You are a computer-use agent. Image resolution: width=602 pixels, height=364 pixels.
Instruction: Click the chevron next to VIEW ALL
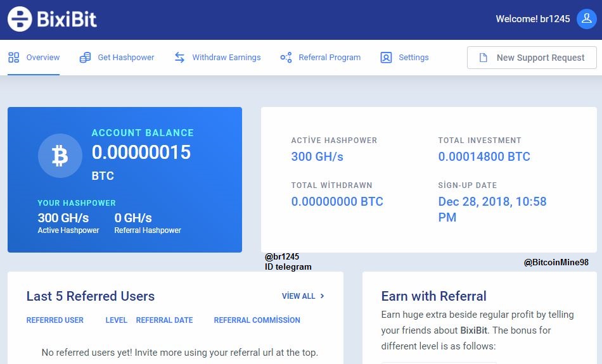click(x=322, y=296)
